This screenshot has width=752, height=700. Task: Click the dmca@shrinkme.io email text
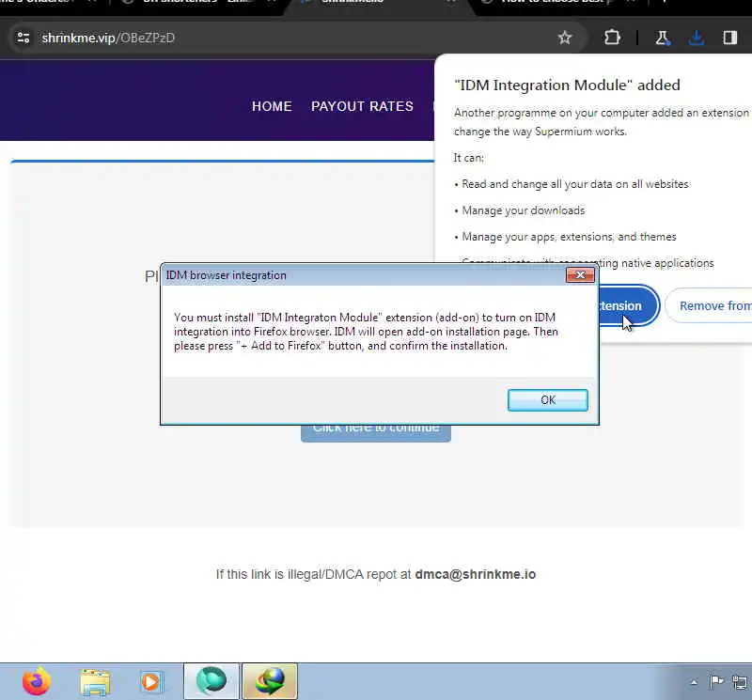(x=476, y=574)
